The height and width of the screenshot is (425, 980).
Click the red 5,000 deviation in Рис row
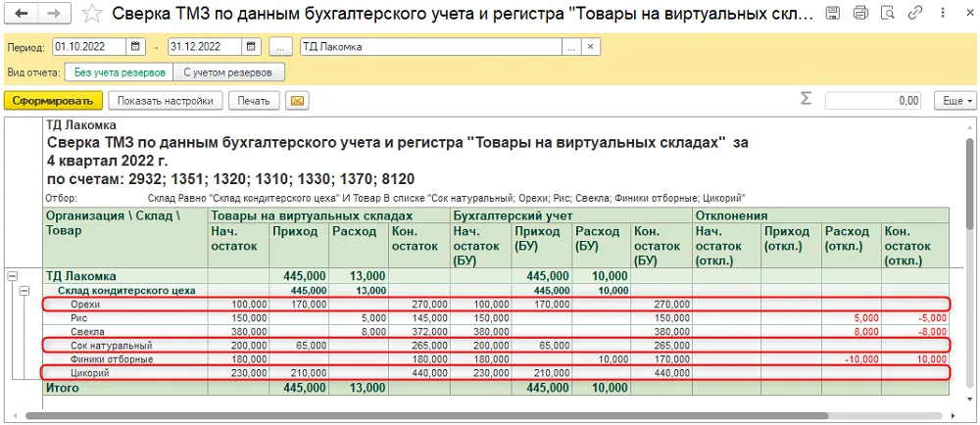pyautogui.click(x=866, y=317)
